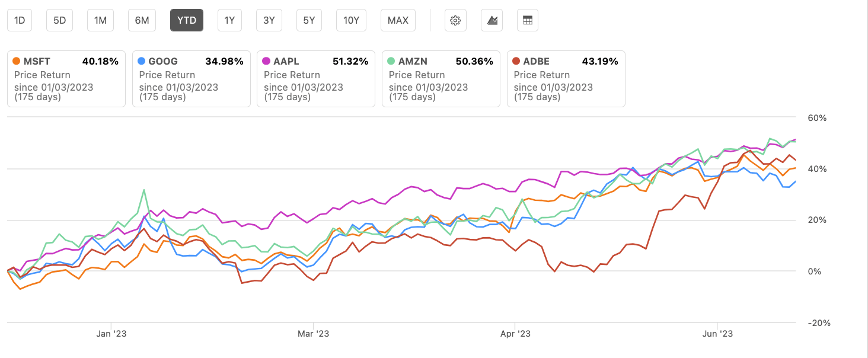Click the active YTD range button
The image size is (868, 358).
(187, 20)
